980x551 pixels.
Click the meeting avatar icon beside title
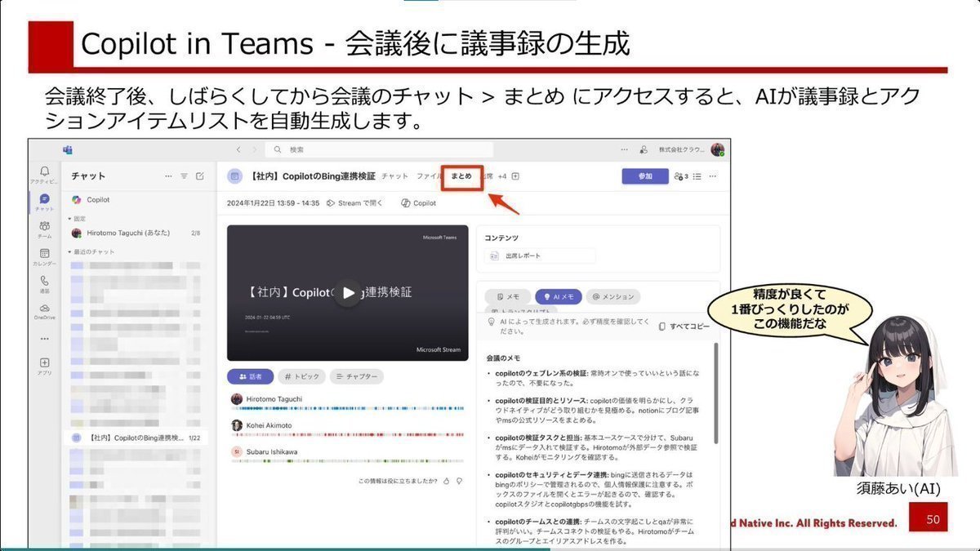234,176
